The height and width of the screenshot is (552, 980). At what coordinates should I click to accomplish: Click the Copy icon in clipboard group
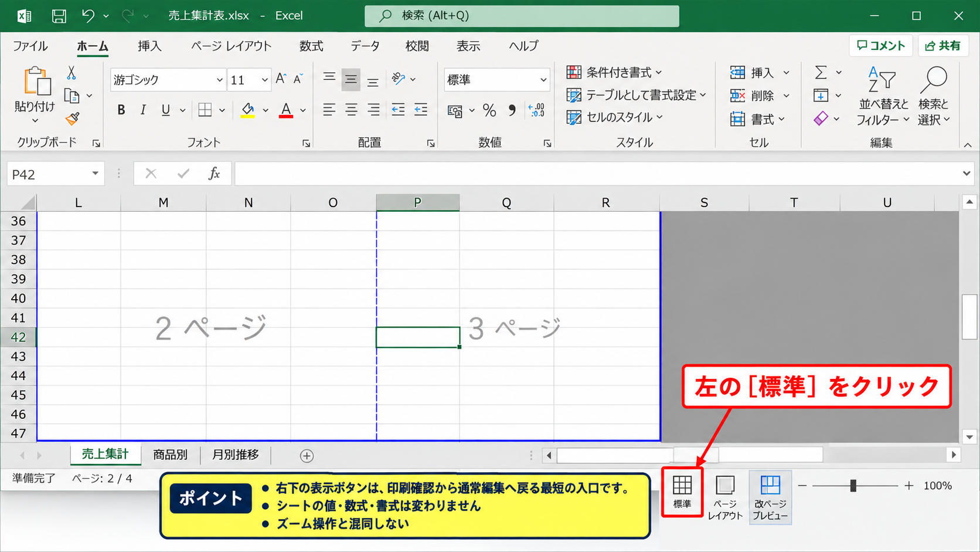click(x=72, y=96)
